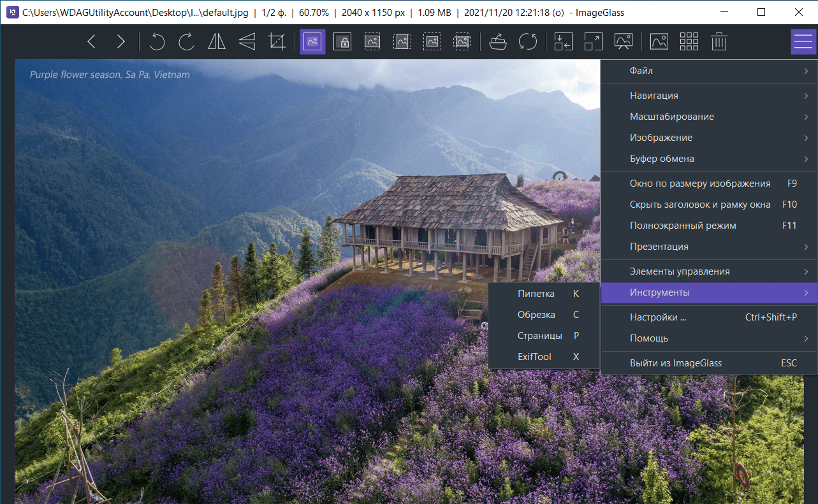Image resolution: width=818 pixels, height=504 pixels.
Task: Open Настройки from the menu
Action: coord(709,317)
